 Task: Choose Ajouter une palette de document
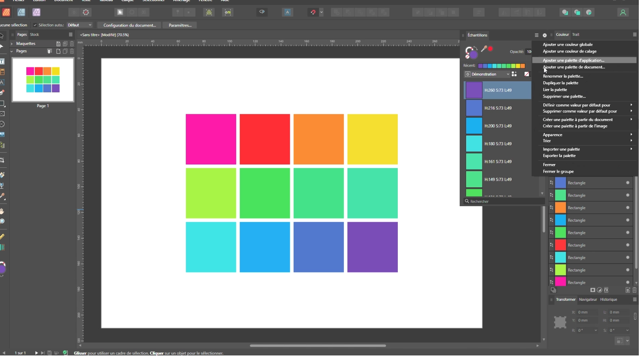[x=574, y=67]
